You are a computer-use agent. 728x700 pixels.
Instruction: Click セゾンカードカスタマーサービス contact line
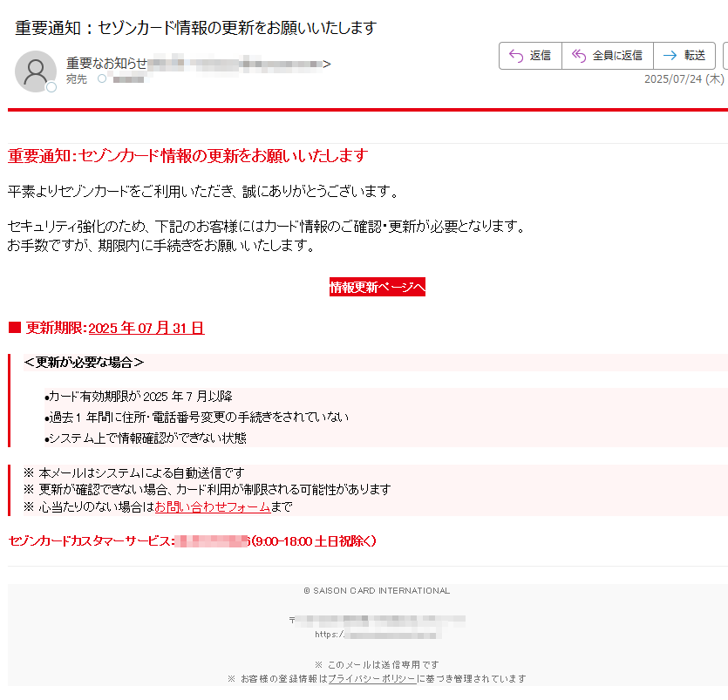coord(192,541)
